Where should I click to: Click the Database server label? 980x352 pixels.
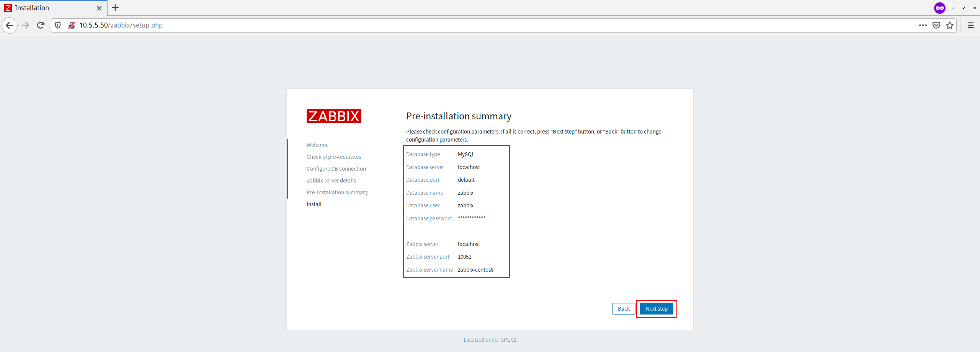(425, 167)
